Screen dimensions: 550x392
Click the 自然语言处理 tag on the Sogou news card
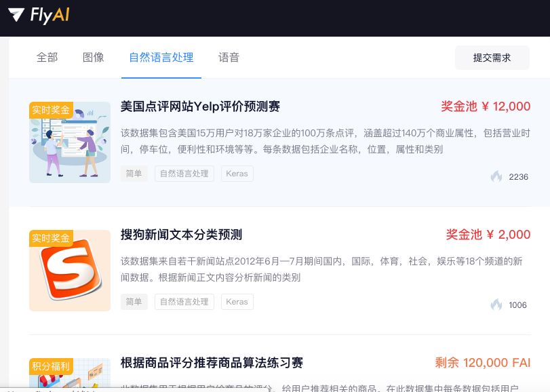(184, 302)
